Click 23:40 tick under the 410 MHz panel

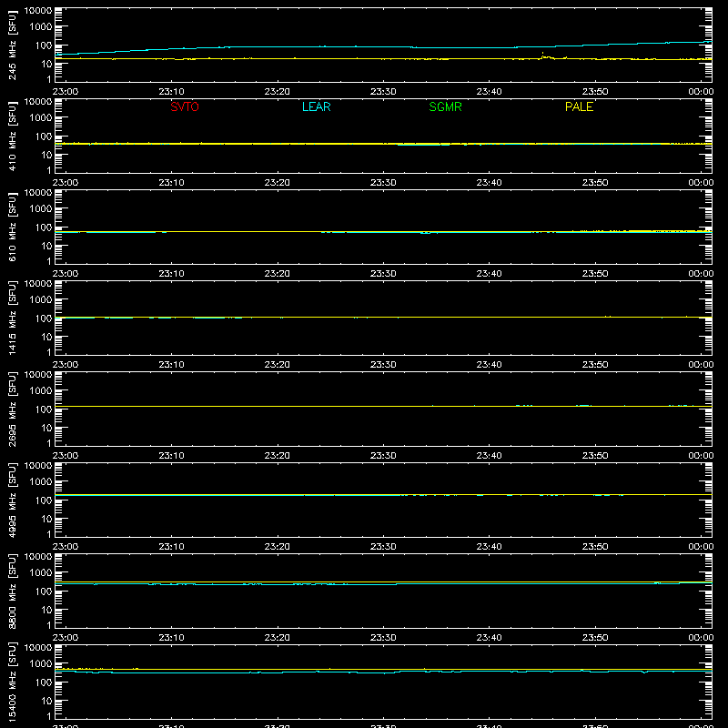(489, 183)
